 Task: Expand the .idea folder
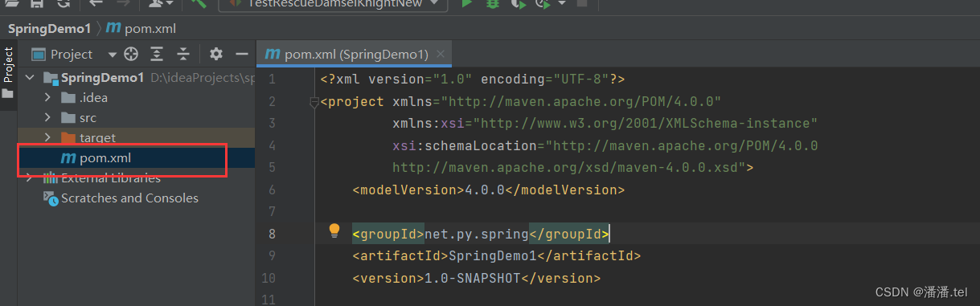(47, 98)
